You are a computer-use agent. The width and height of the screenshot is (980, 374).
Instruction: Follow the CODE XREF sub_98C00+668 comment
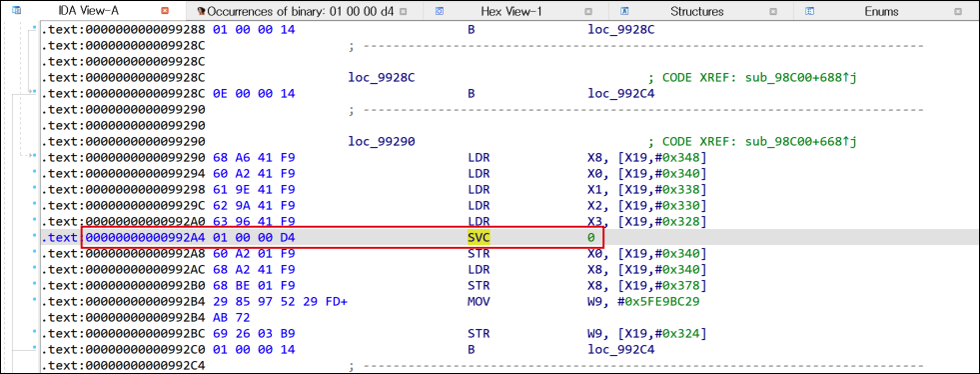(752, 142)
